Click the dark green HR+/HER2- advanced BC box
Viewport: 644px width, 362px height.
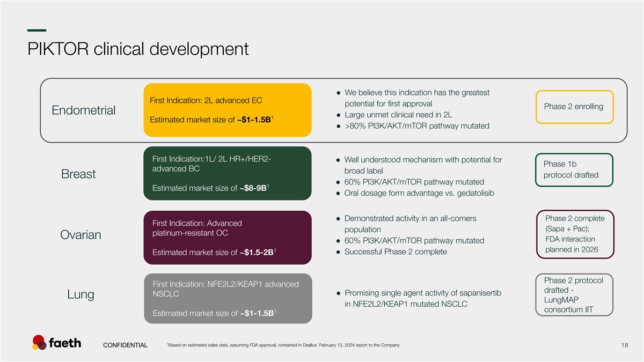pyautogui.click(x=228, y=173)
